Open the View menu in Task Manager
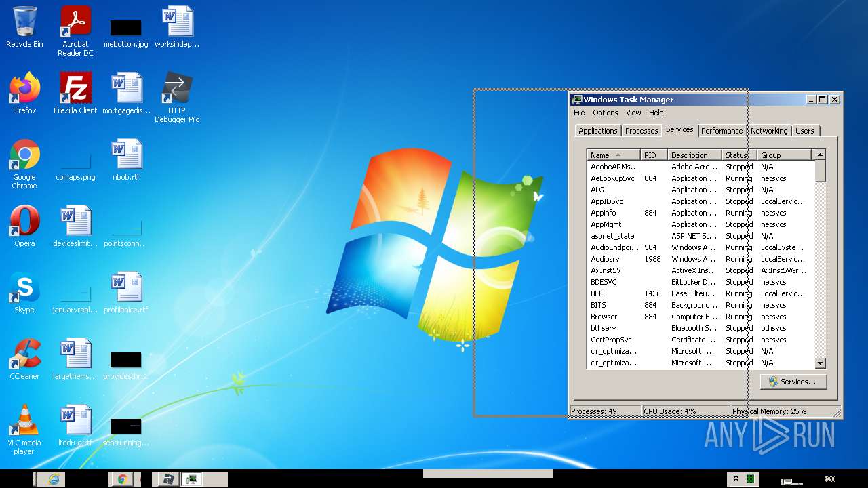This screenshot has width=868, height=488. point(633,113)
